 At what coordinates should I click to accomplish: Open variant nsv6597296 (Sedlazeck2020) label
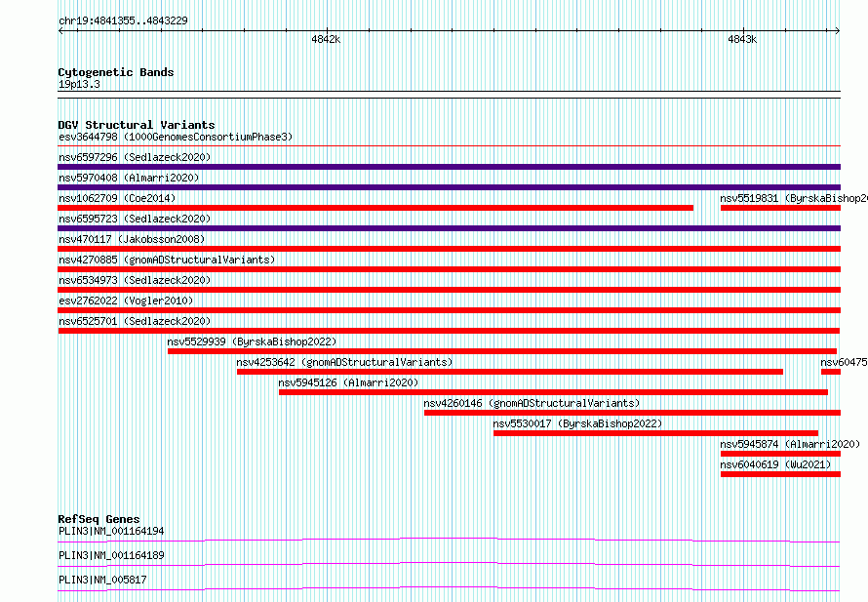pyautogui.click(x=135, y=157)
